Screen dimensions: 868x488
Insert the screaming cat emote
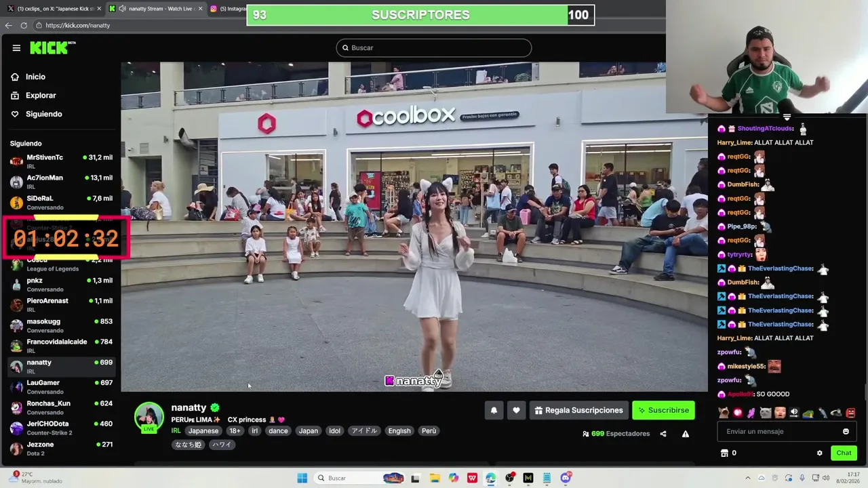[724, 413]
